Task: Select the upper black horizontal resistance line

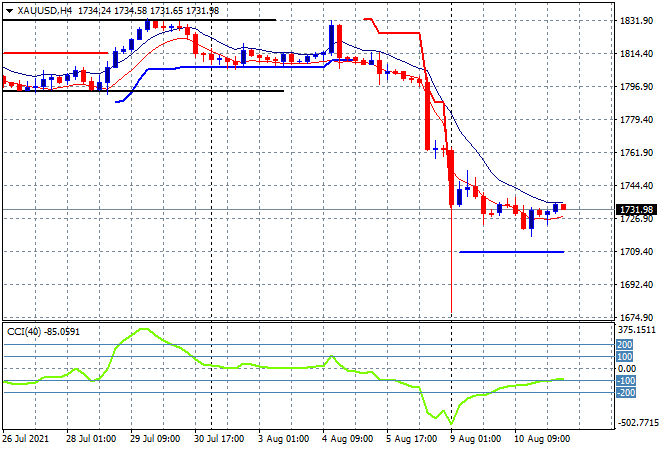Action: tap(139, 20)
